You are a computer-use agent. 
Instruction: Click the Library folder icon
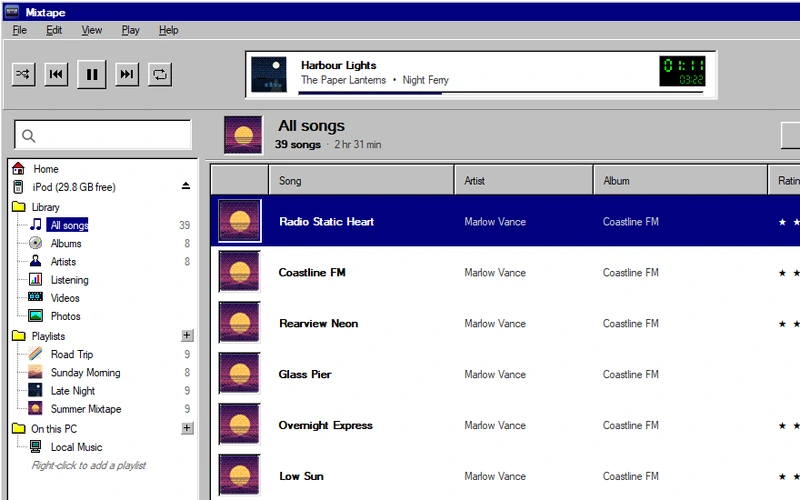click(x=18, y=207)
